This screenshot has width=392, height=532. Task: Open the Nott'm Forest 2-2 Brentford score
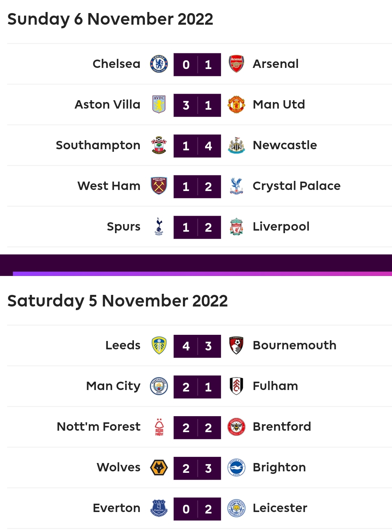(197, 427)
